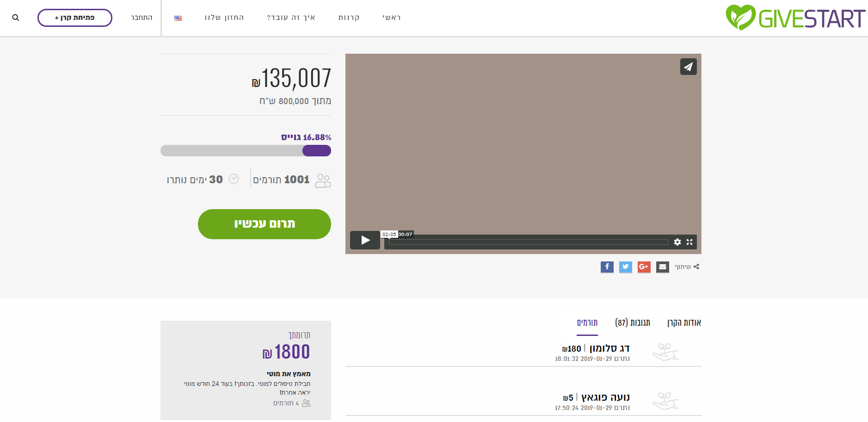This screenshot has height=422, width=868.
Task: Switch language with the US flag icon
Action: coord(178,18)
